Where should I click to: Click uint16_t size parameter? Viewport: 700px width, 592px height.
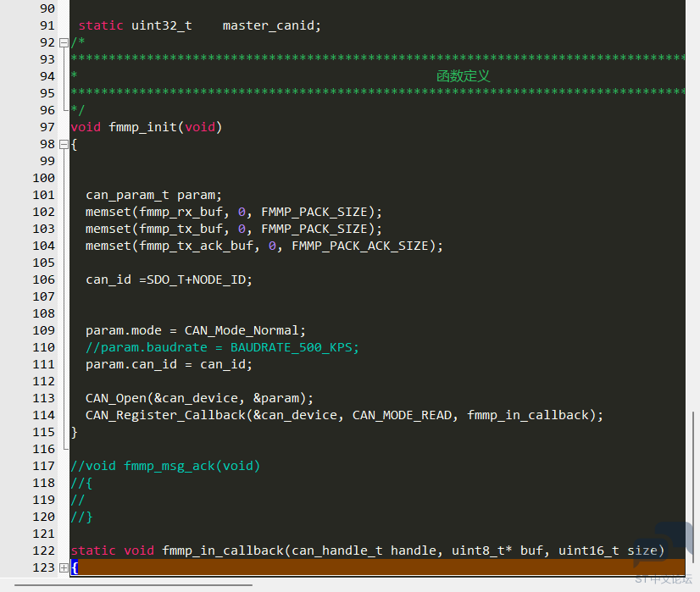(x=608, y=551)
